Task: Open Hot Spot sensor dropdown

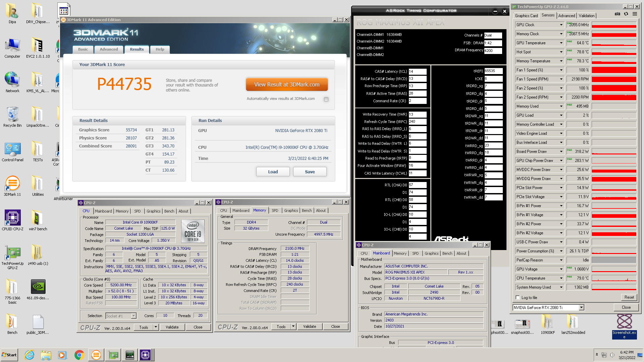Action: click(x=561, y=52)
